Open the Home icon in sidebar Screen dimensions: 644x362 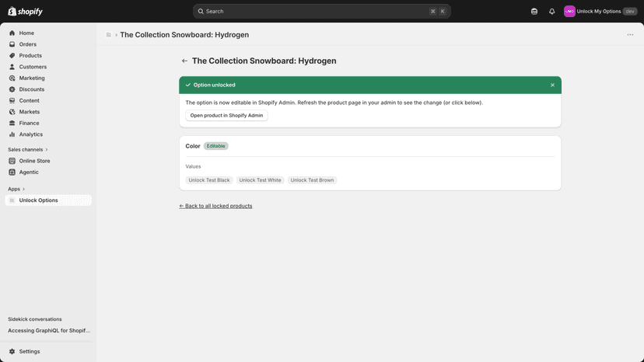(x=12, y=33)
